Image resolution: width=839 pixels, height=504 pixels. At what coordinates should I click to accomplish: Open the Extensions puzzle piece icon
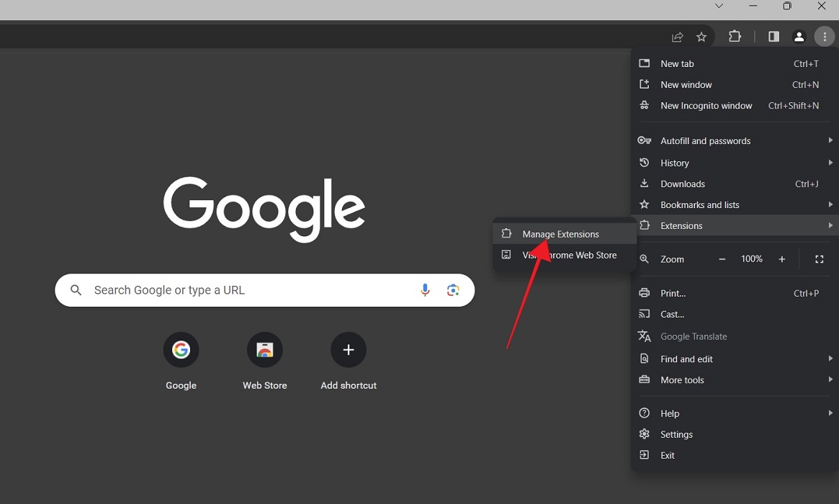pyautogui.click(x=735, y=36)
